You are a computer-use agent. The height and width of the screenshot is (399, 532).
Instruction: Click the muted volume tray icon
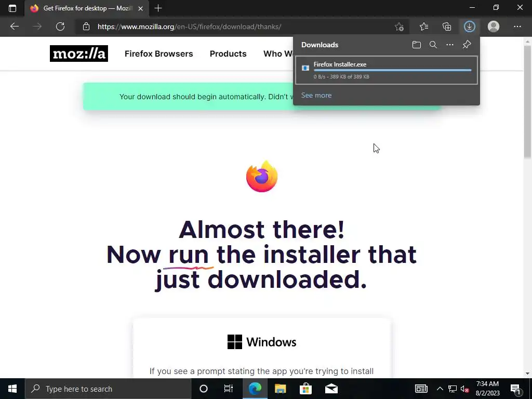coord(465,389)
